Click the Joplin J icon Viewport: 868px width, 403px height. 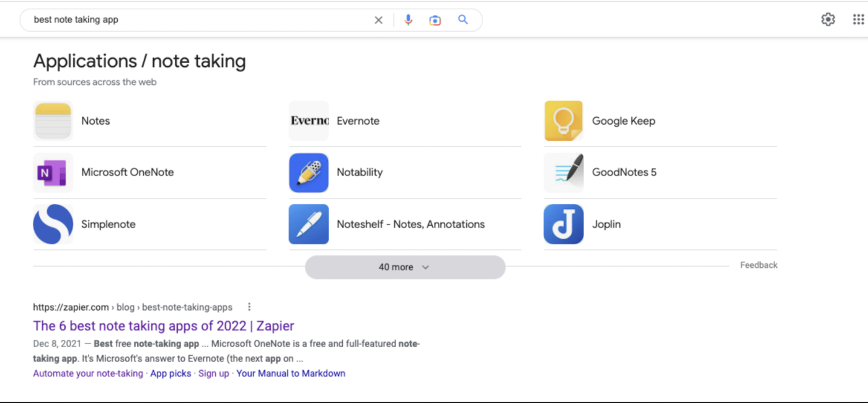(x=564, y=224)
